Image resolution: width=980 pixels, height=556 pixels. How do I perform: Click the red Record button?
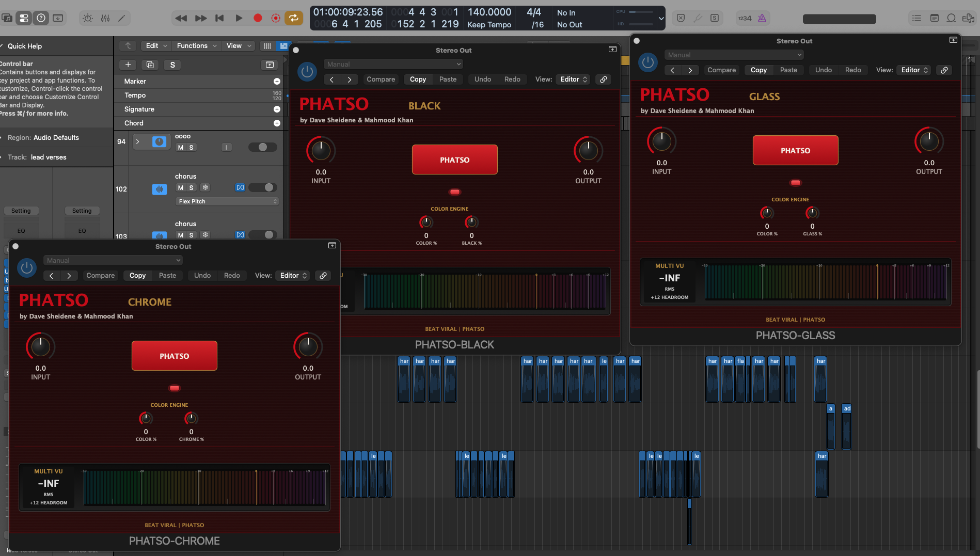(258, 18)
